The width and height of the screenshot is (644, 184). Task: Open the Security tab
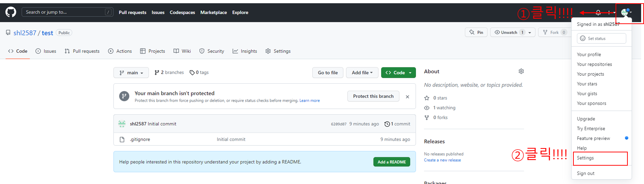212,51
